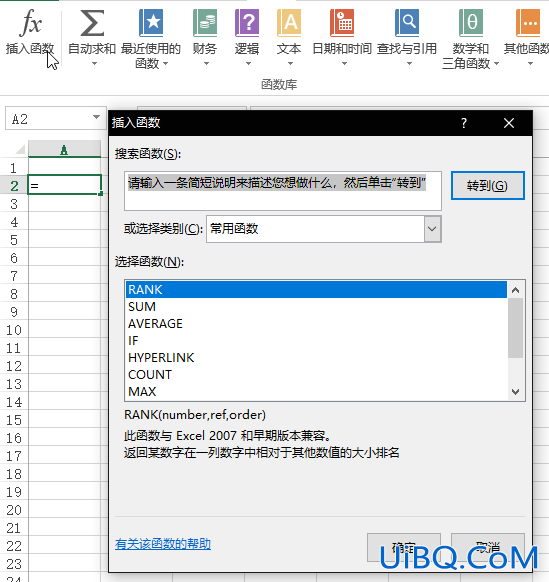Image resolution: width=549 pixels, height=582 pixels.
Task: Close the Insert Function (插入函数) dialog
Action: tap(509, 123)
